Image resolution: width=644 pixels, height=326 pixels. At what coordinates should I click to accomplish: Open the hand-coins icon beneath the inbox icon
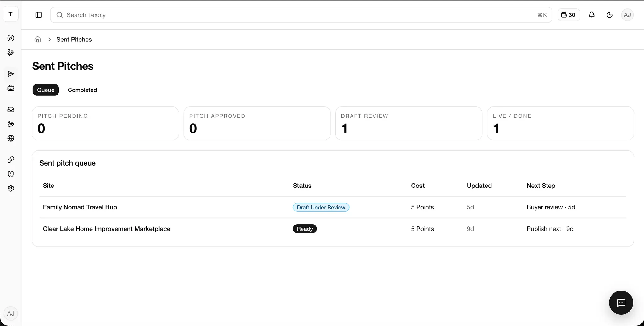[x=11, y=124]
